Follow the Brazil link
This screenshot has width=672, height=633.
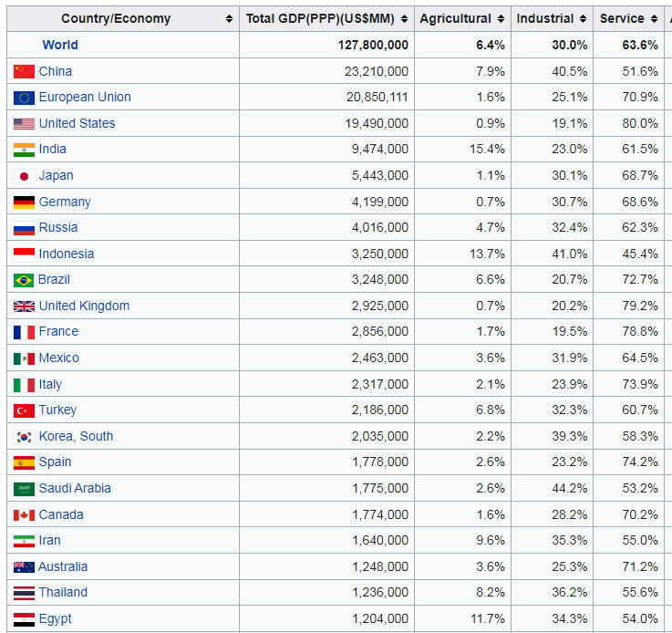[x=54, y=279]
